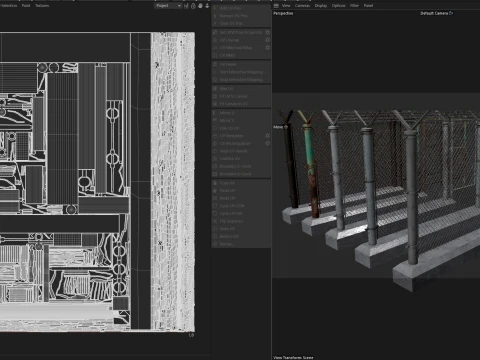Viewport: 480px width, 360px height.
Task: Open the viewport Options menu
Action: (x=338, y=6)
